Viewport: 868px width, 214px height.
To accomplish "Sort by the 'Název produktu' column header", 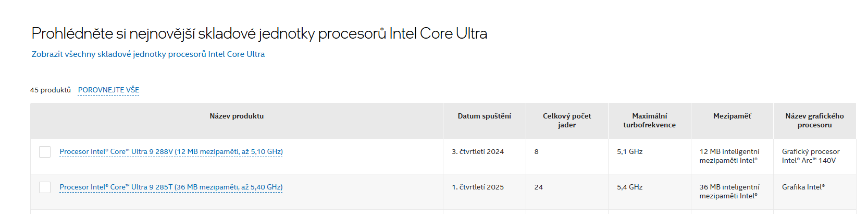I will click(x=237, y=116).
